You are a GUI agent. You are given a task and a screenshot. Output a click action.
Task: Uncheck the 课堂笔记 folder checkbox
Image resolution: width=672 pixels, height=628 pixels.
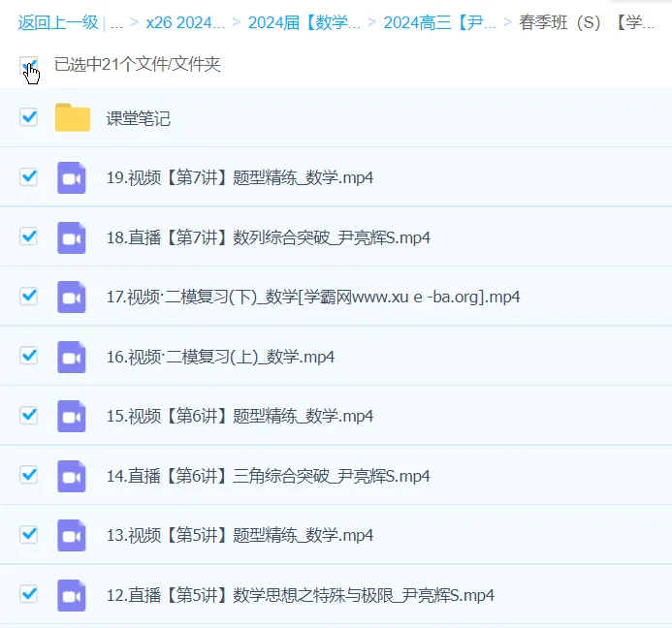(29, 117)
